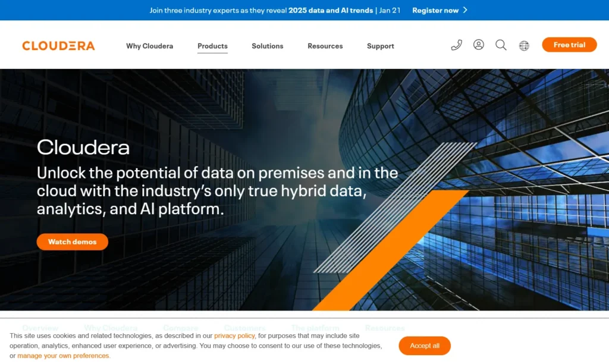The image size is (609, 364).
Task: Open the privacy policy link
Action: [234, 335]
